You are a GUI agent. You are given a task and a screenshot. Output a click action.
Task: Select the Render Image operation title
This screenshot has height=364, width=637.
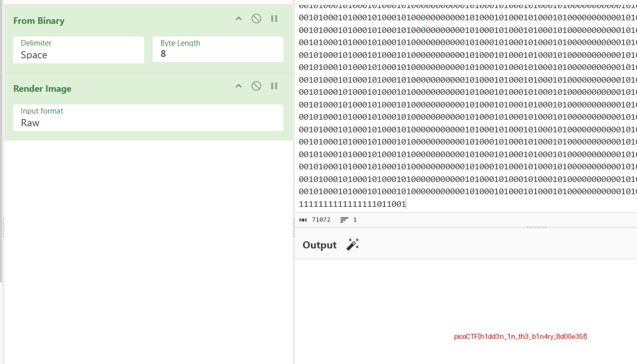coord(42,89)
